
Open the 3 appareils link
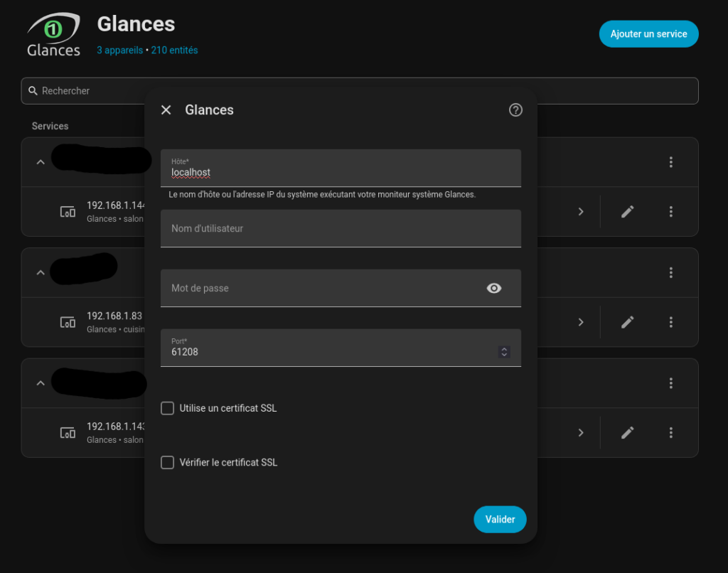tap(119, 50)
